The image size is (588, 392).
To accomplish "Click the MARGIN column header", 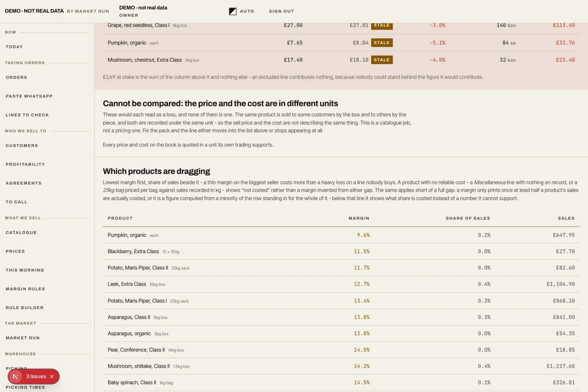I will click(359, 218).
